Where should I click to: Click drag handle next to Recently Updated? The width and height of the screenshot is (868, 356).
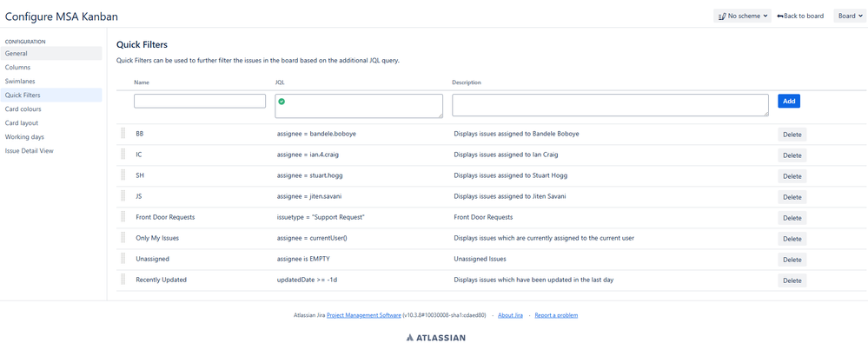tap(123, 280)
